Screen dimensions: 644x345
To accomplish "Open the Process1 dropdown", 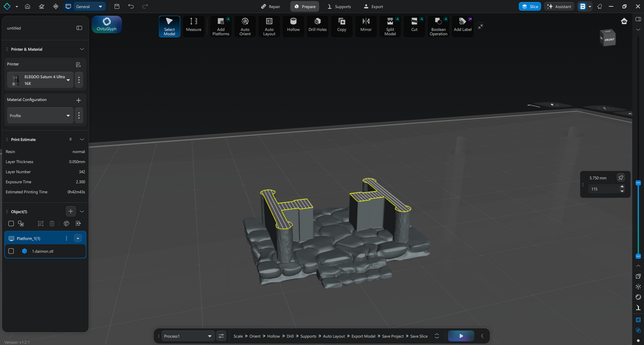I will pos(187,336).
